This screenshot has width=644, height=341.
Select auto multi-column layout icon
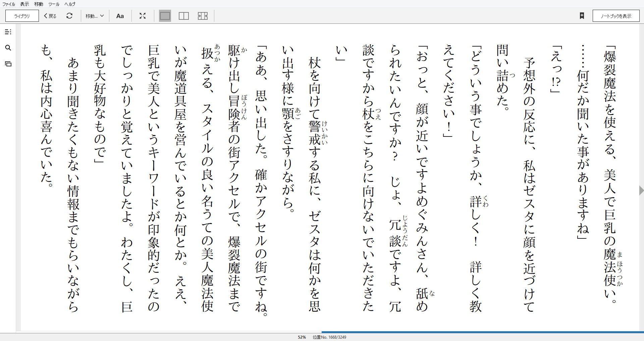(203, 16)
